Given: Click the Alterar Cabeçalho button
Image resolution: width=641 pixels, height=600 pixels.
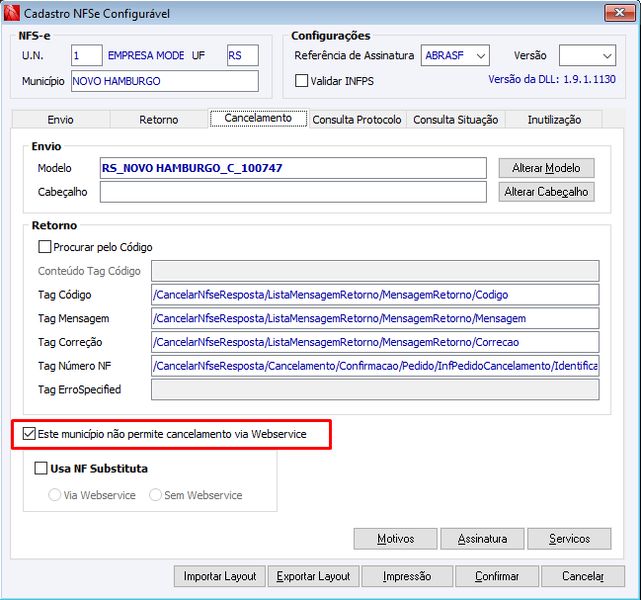Looking at the screenshot, I should click(x=546, y=192).
